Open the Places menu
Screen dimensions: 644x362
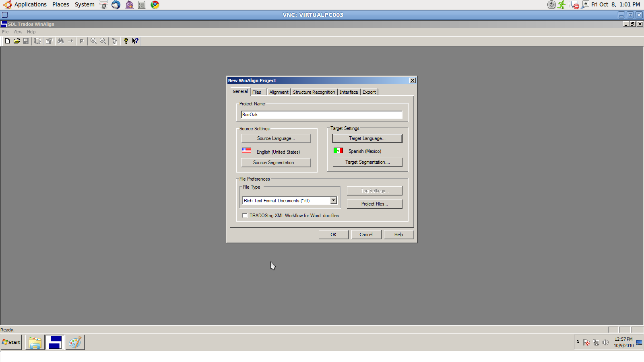click(x=61, y=5)
